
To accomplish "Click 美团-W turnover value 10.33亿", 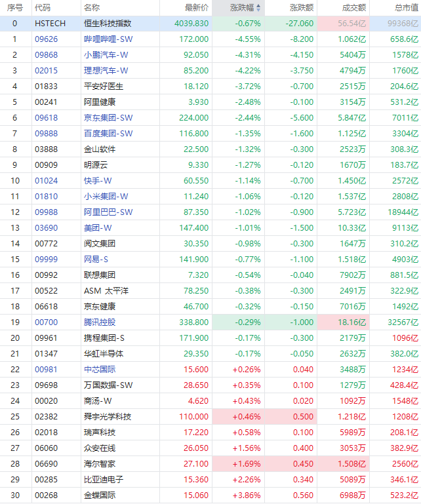I will pos(352,228).
